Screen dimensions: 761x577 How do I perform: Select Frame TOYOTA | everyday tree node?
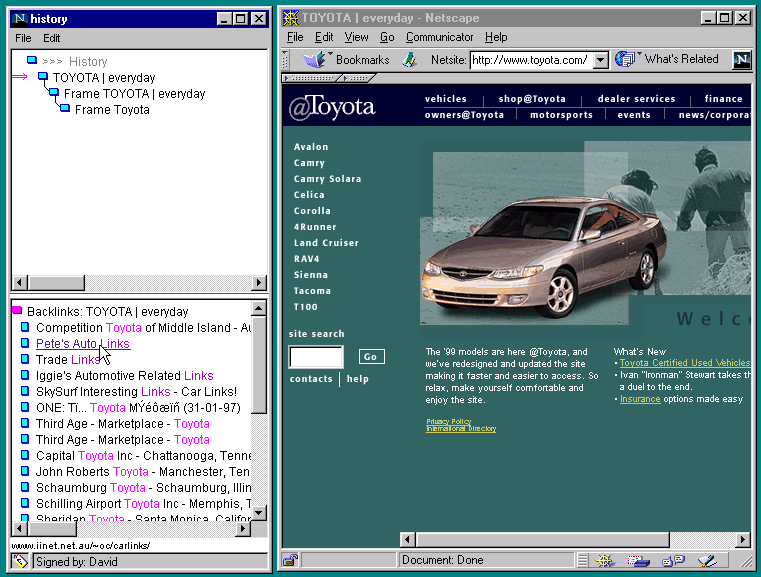point(134,94)
